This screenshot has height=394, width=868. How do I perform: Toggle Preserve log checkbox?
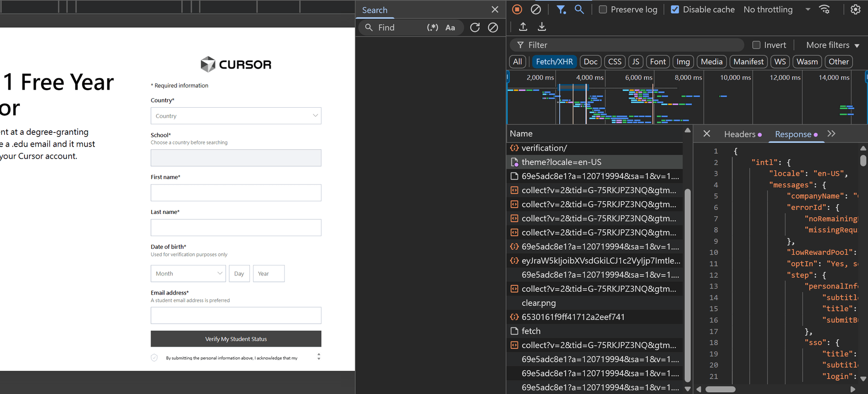(603, 9)
